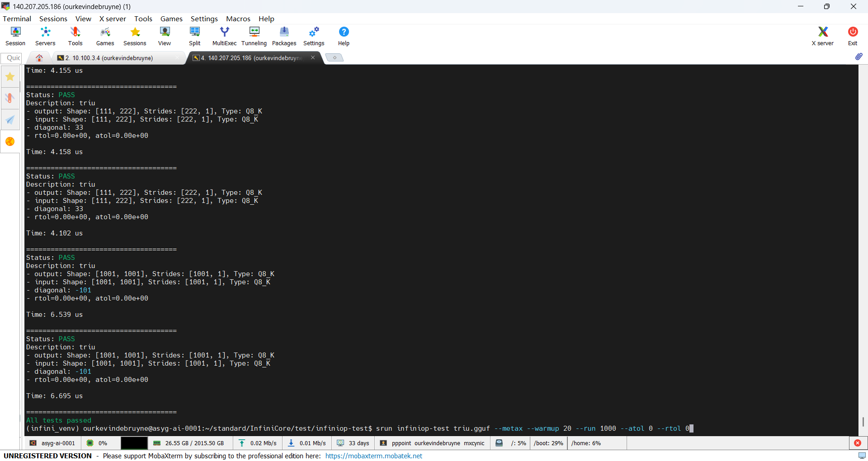Open the Terminal menu
Image resolution: width=868 pixels, height=461 pixels.
pyautogui.click(x=17, y=19)
